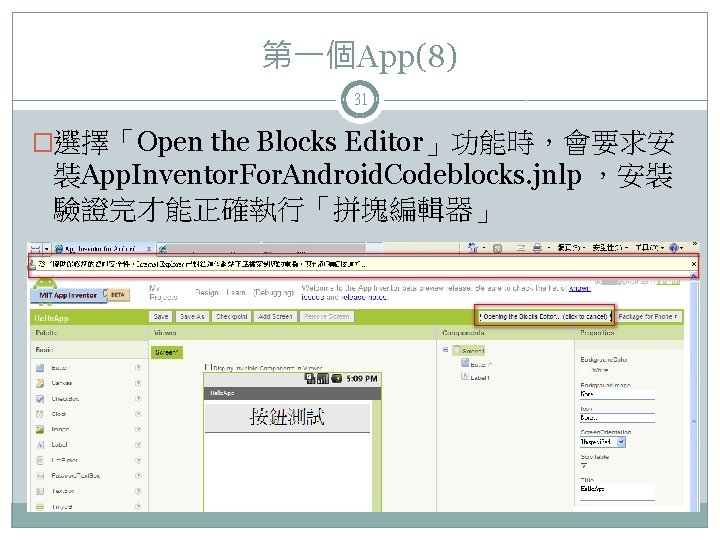Screen dimensions: 720x540
Task: Open the browser Safety menu dropdown
Action: (609, 248)
